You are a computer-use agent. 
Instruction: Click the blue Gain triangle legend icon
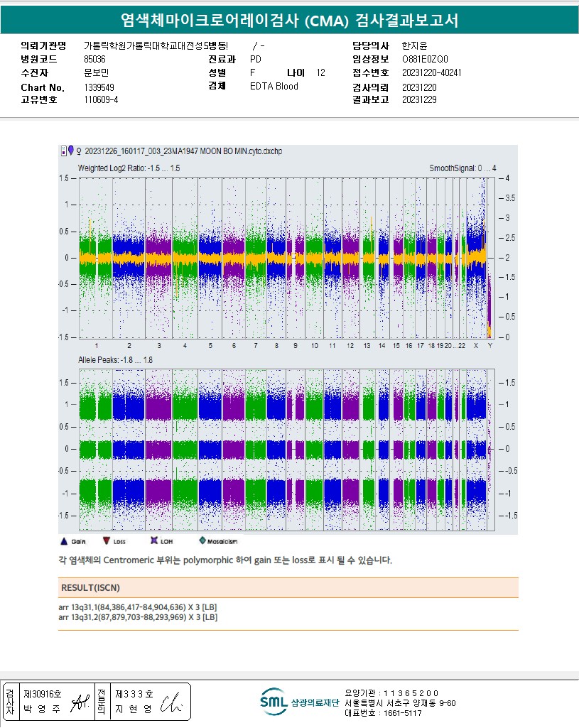tap(64, 541)
